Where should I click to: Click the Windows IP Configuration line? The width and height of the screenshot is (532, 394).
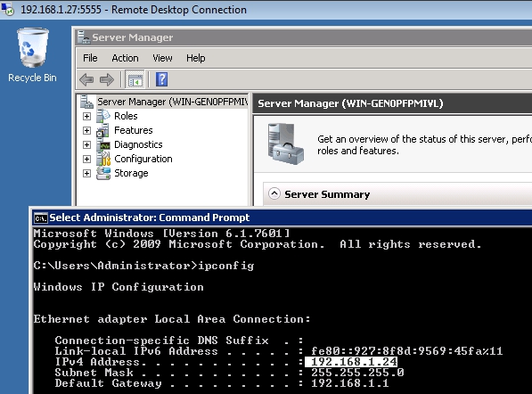tap(119, 287)
